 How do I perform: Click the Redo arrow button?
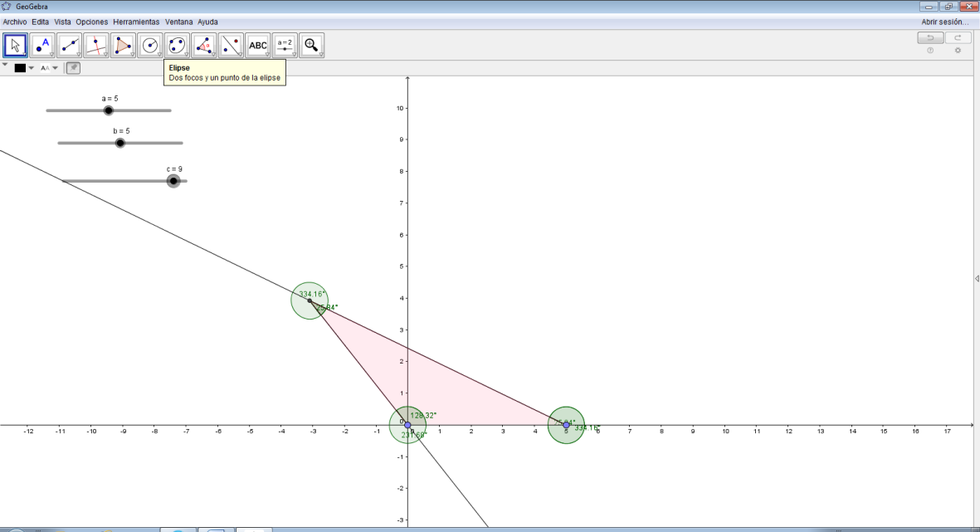958,38
